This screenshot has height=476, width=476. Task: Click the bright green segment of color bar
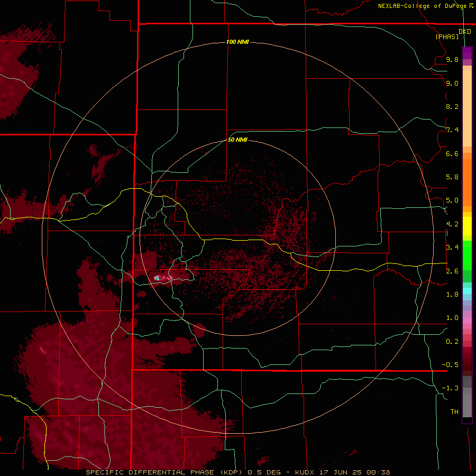click(467, 255)
